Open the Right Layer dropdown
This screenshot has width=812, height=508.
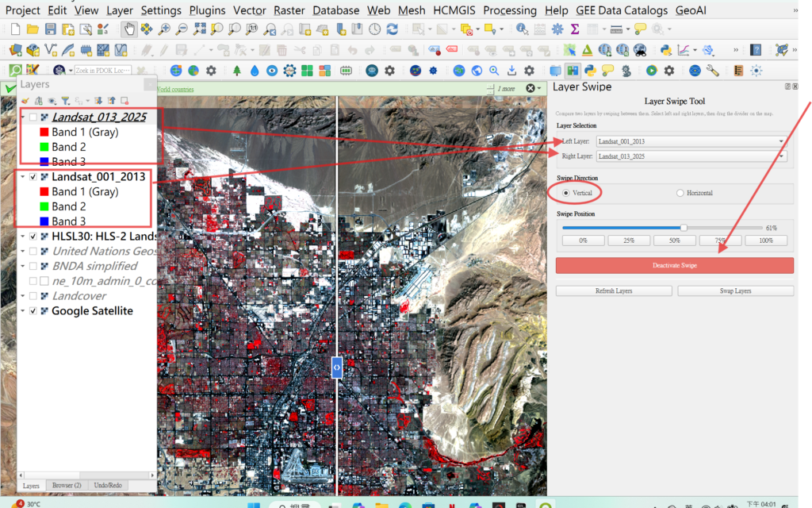coord(691,156)
